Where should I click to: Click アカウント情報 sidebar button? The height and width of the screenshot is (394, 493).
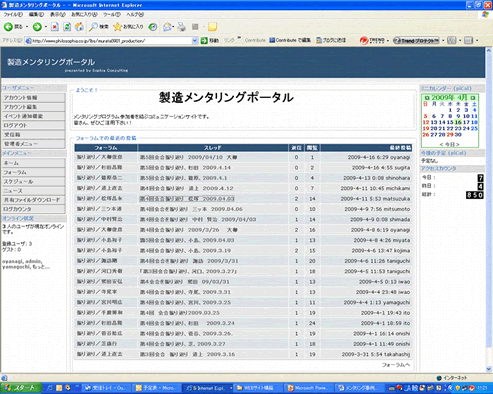pyautogui.click(x=33, y=98)
